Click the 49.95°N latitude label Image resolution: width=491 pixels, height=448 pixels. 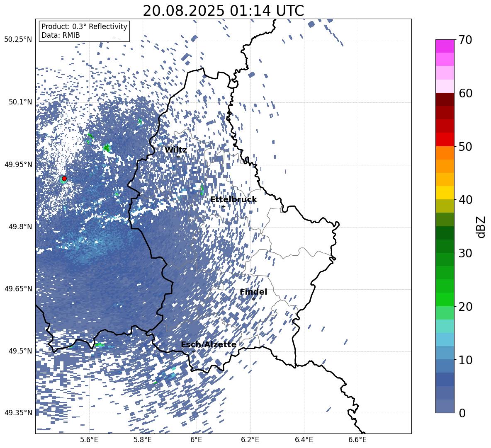(18, 164)
